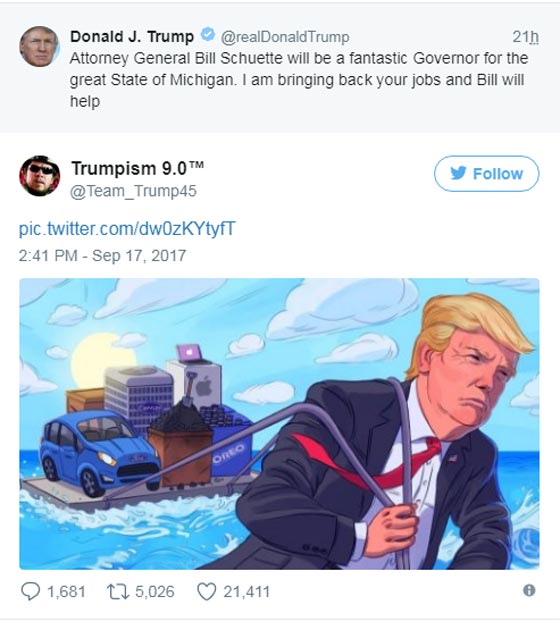Open Donald J. Trump profile avatar
Viewport: 560px width, 630px height.
coord(39,46)
